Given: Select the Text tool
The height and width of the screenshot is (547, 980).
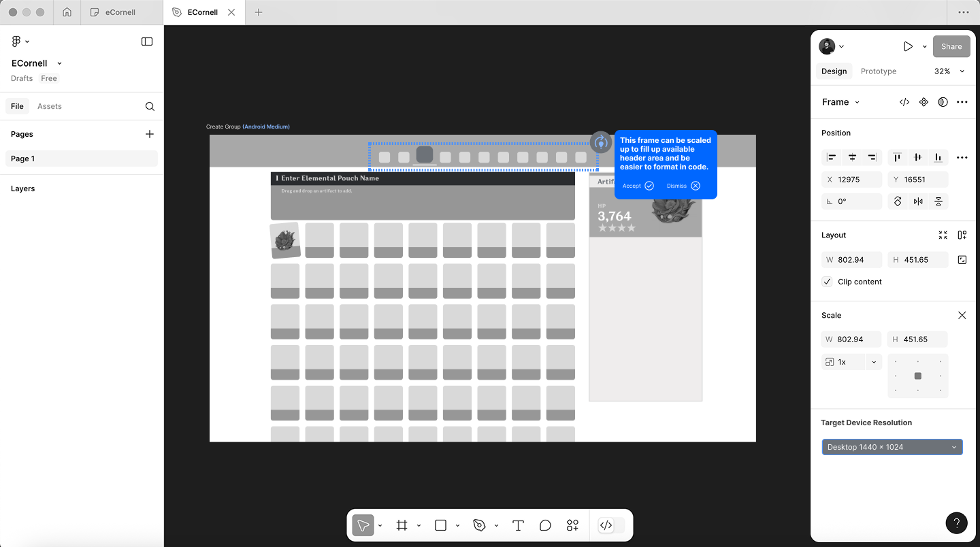Looking at the screenshot, I should pyautogui.click(x=518, y=525).
